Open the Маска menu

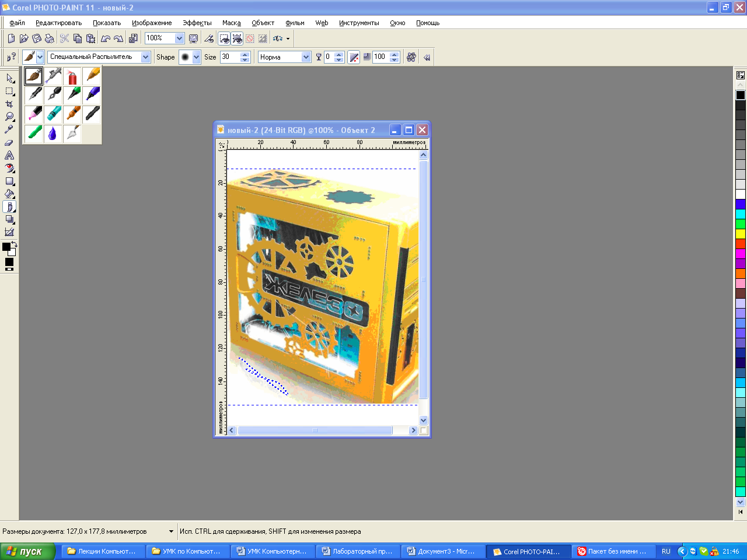coord(232,23)
